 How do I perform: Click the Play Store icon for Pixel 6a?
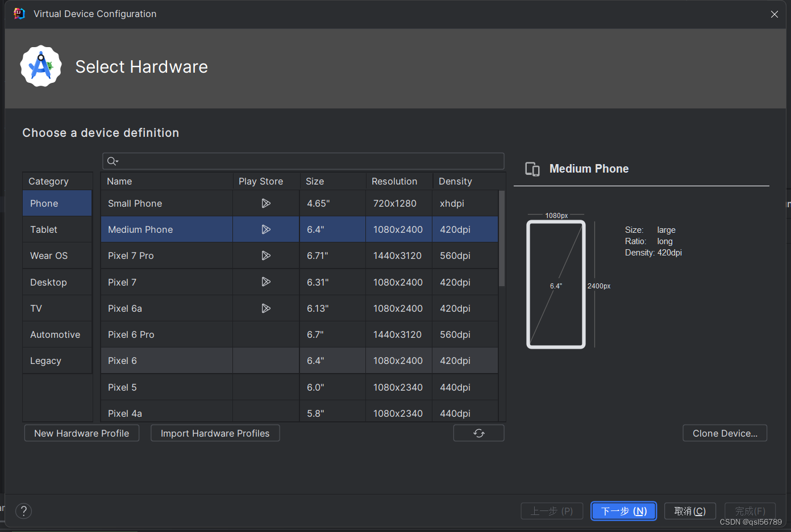[265, 308]
